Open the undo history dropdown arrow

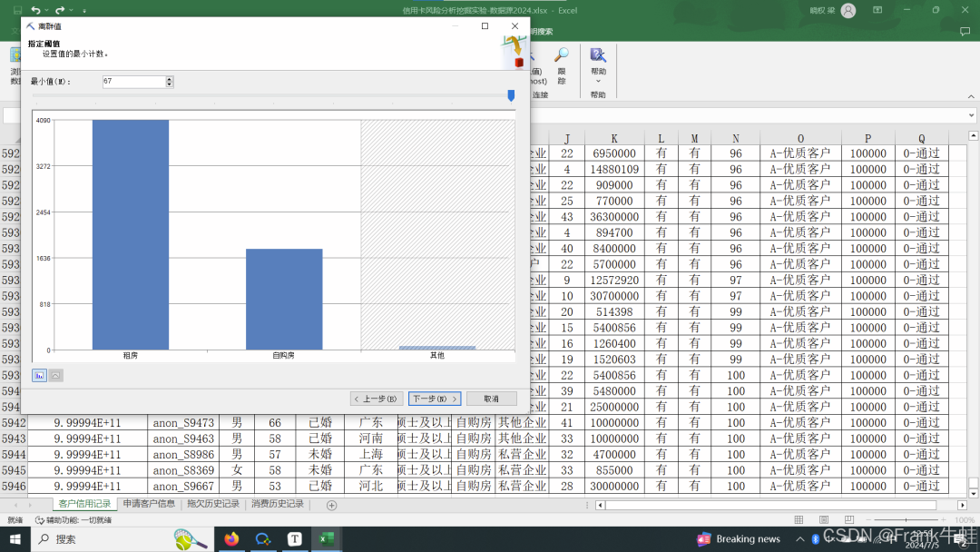pos(46,11)
